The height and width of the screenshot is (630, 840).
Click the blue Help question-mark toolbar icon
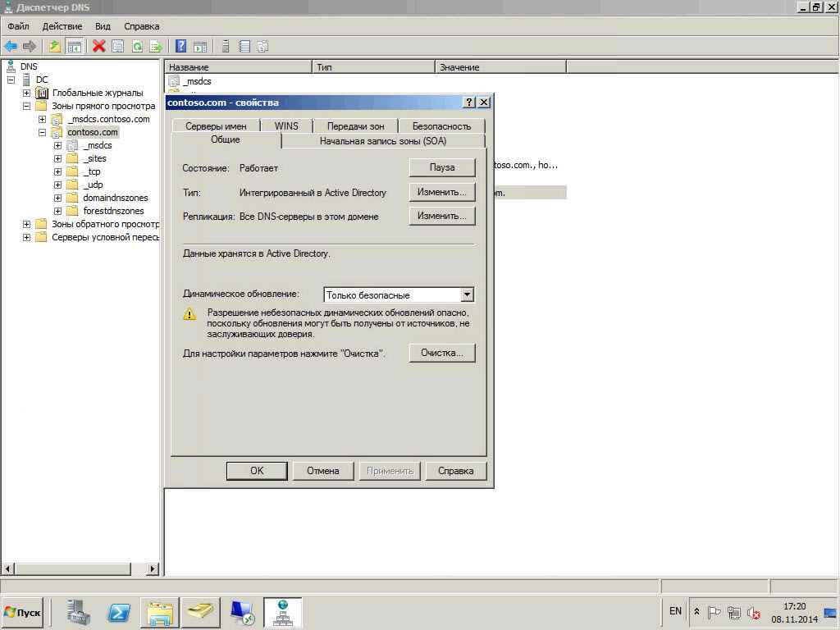[x=181, y=47]
